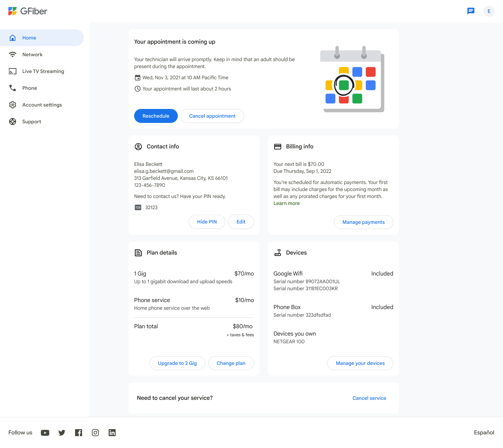Click the NETGEAR 100 device entry
Screen dimensions: 503x448
point(289,341)
